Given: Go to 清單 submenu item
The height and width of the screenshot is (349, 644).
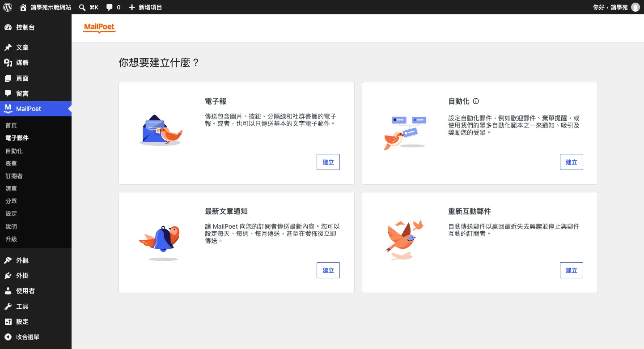Looking at the screenshot, I should click(11, 188).
